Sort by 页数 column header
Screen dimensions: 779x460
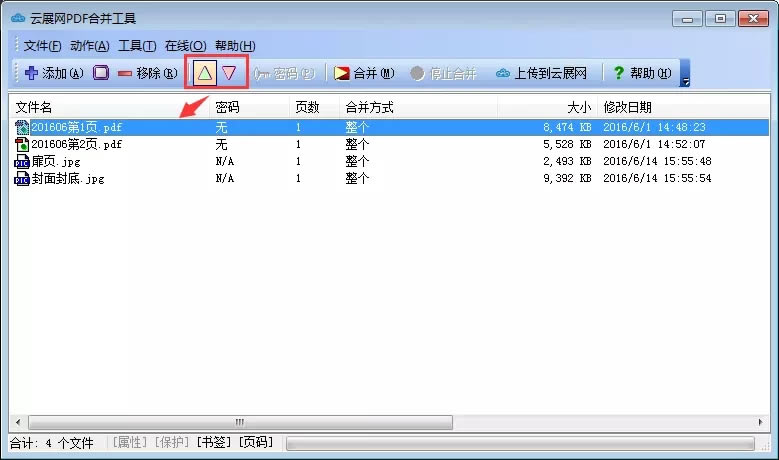tap(314, 107)
